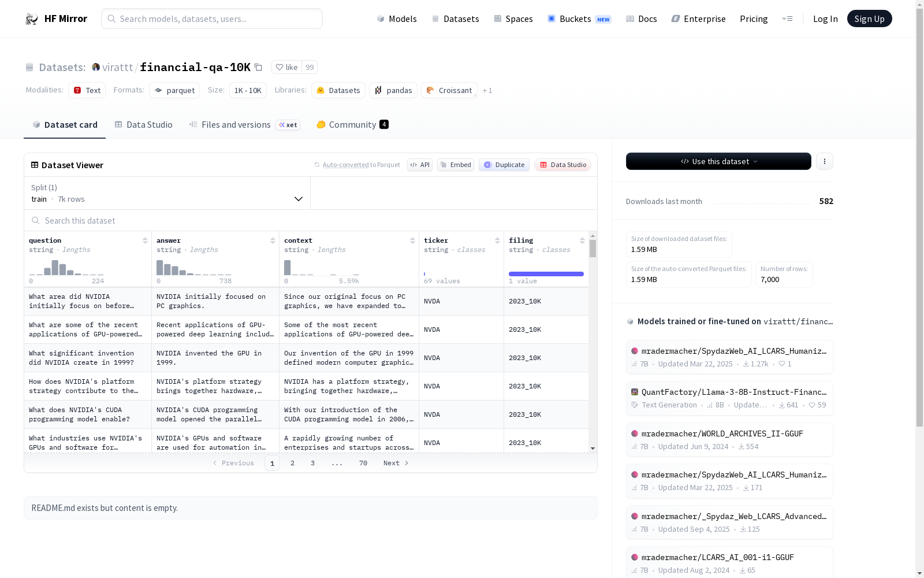Focus the Search this dataset field
924x578 pixels.
[311, 221]
